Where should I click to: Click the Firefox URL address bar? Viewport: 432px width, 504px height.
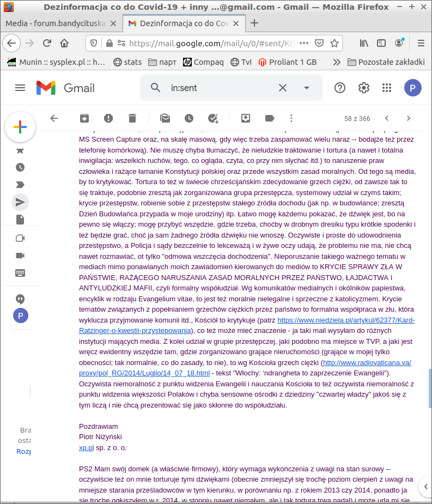pos(211,43)
